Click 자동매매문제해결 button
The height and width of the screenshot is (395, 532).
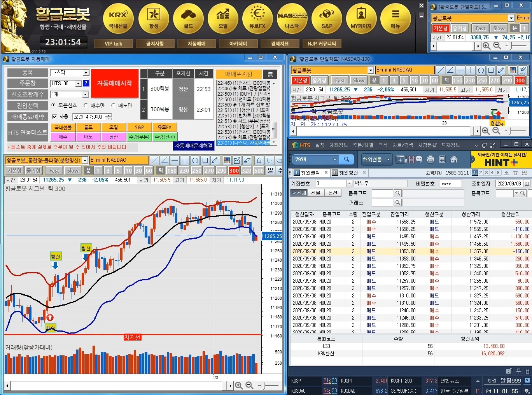click(x=194, y=146)
